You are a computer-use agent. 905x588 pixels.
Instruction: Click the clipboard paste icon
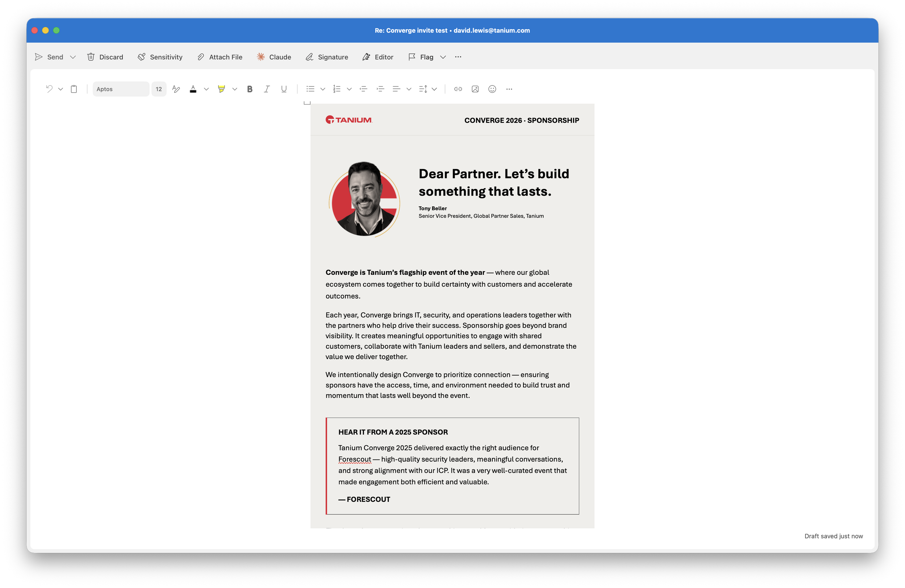tap(74, 89)
